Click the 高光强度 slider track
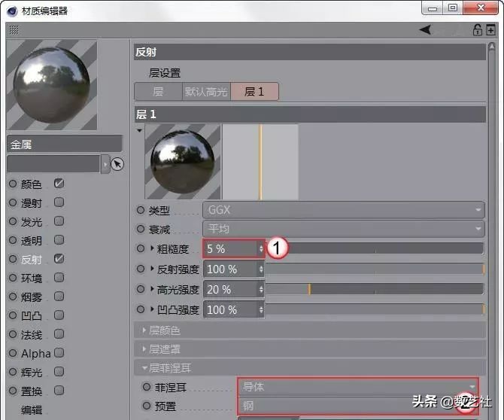The height and width of the screenshot is (420, 504). [x=375, y=289]
